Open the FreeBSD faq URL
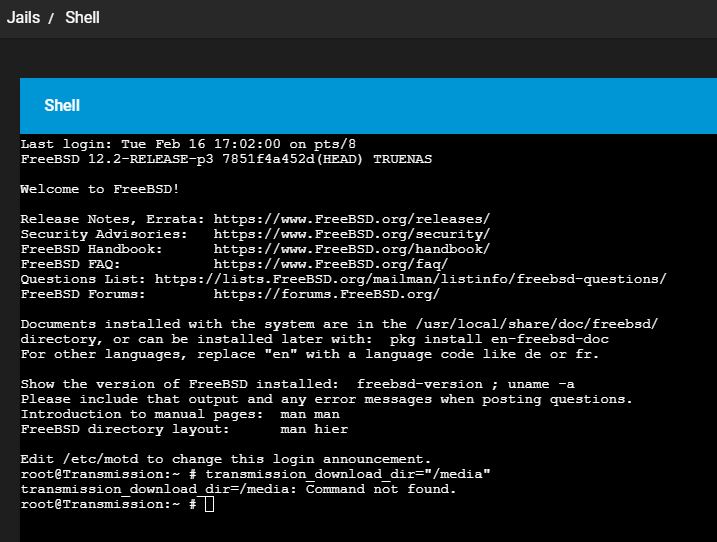717x542 pixels. 331,264
